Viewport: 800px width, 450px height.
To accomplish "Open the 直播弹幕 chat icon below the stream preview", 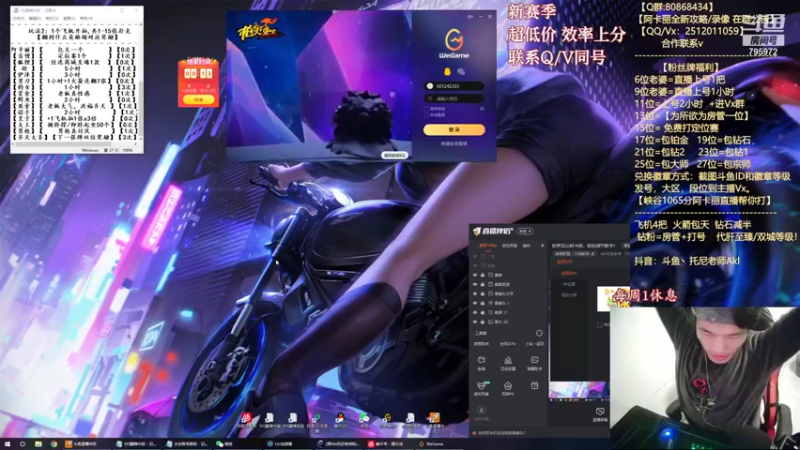I will 600,414.
